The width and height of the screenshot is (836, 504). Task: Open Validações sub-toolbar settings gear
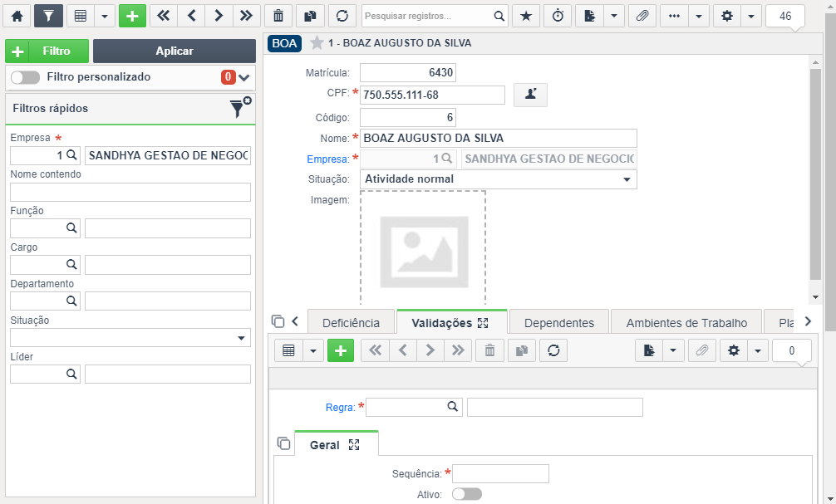pos(734,350)
